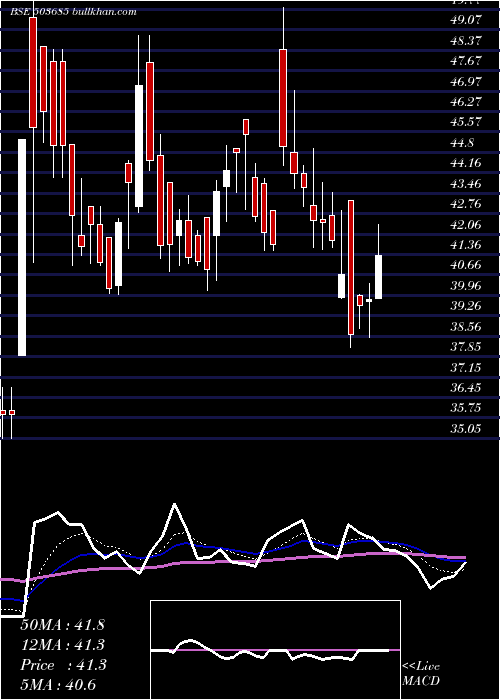Click the 46.27 price axis label
Image resolution: width=500 pixels, height=700 pixels.
467,101
